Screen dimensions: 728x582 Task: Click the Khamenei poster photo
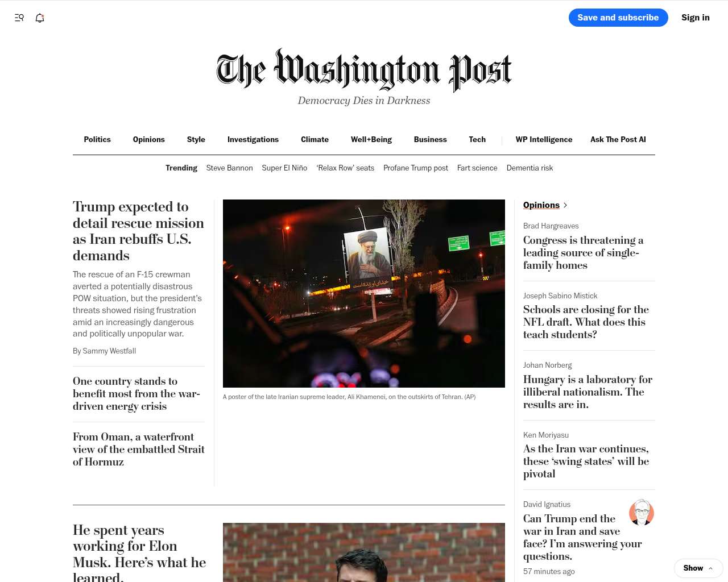[x=364, y=293]
